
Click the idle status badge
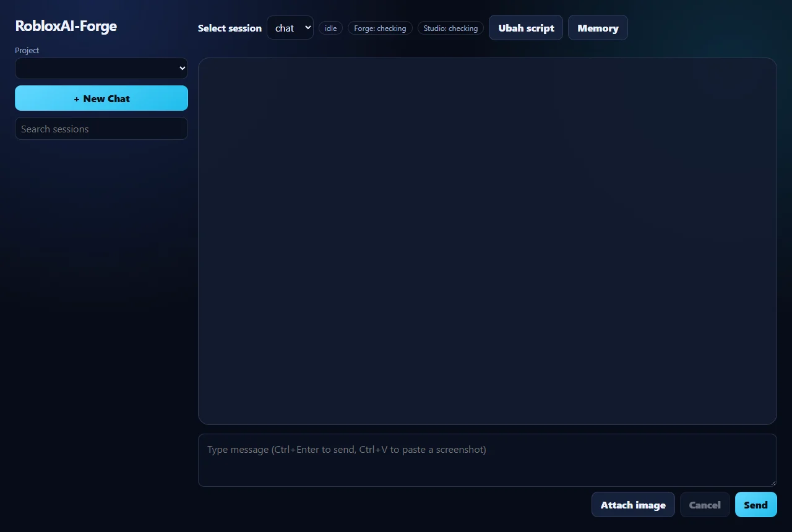[x=331, y=28]
